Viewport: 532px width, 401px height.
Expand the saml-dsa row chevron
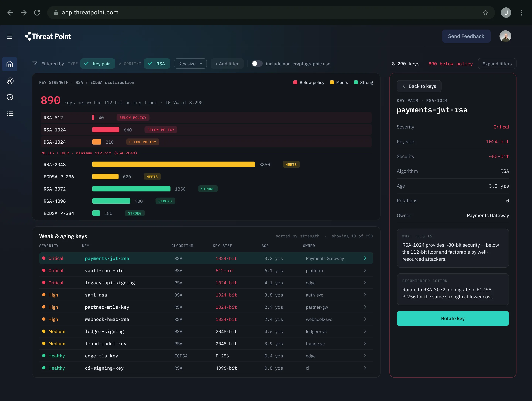pos(365,295)
